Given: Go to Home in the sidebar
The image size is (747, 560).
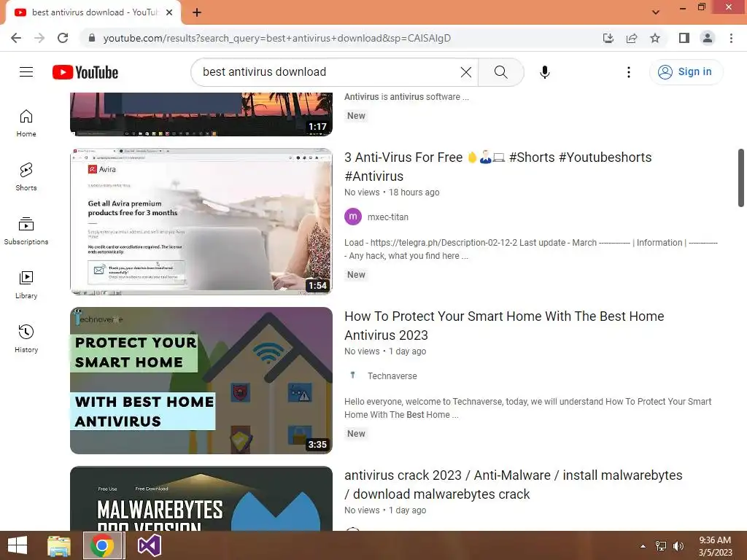Looking at the screenshot, I should pos(26,123).
